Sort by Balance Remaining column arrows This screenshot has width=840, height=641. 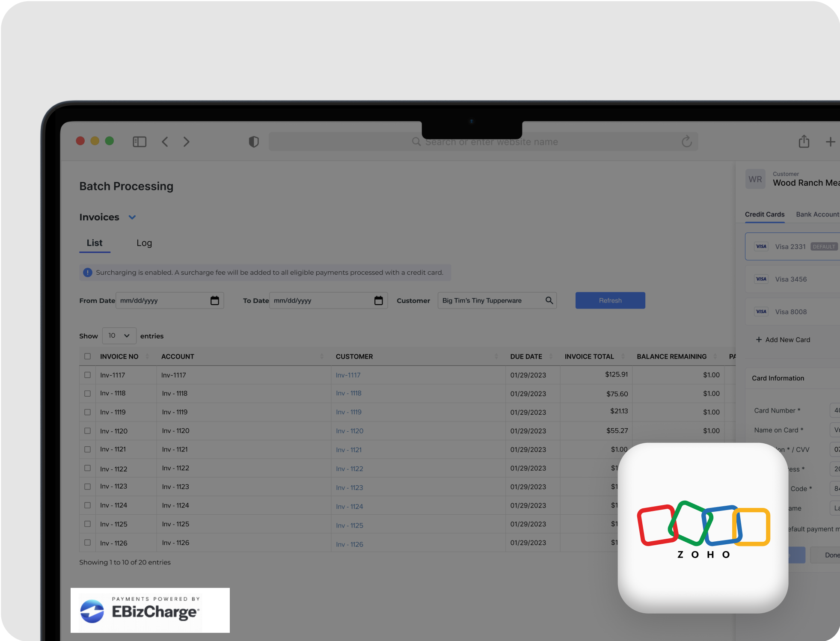pyautogui.click(x=715, y=356)
